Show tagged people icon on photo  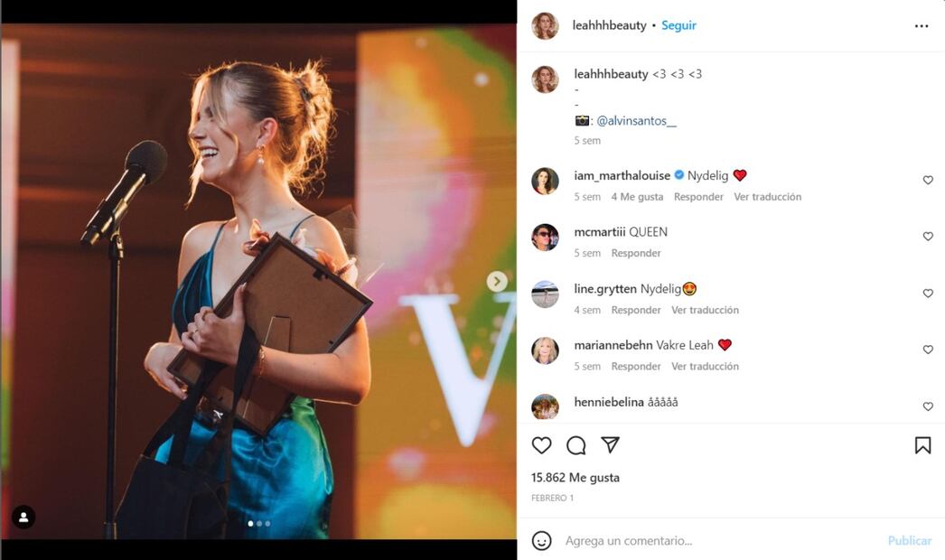23,518
